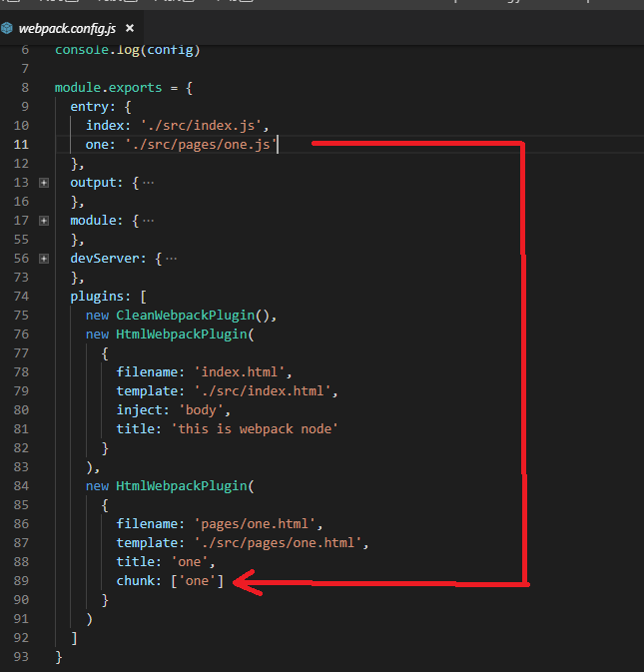Click the webpack file icon on tab
The image size is (644, 672).
(7, 28)
